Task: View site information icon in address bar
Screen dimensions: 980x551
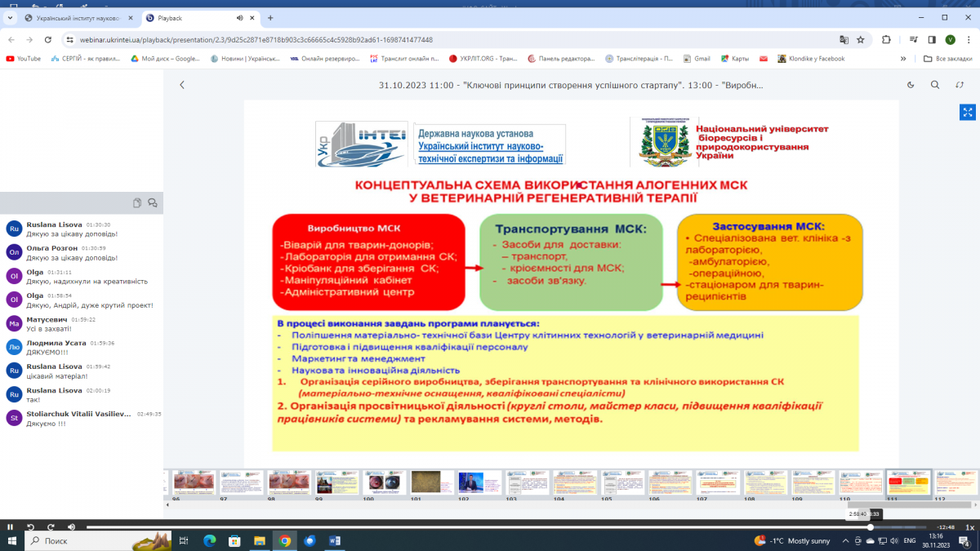Action: click(70, 39)
